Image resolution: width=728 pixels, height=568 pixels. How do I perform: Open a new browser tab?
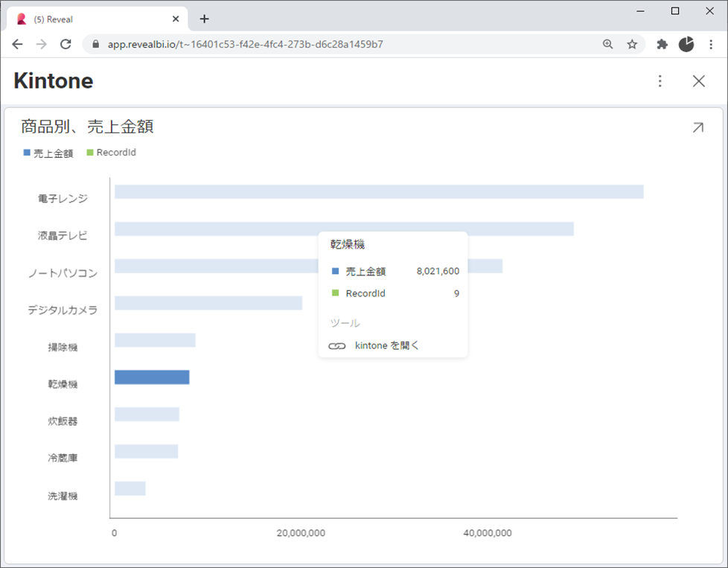pyautogui.click(x=204, y=19)
